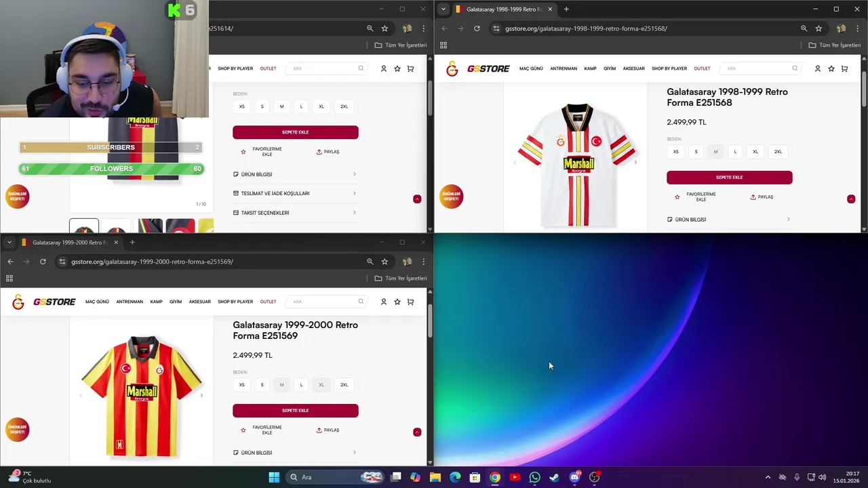The image size is (868, 488).
Task: Open MAÇ GÜNÜ menu in 1998-1999 window
Action: [x=531, y=68]
